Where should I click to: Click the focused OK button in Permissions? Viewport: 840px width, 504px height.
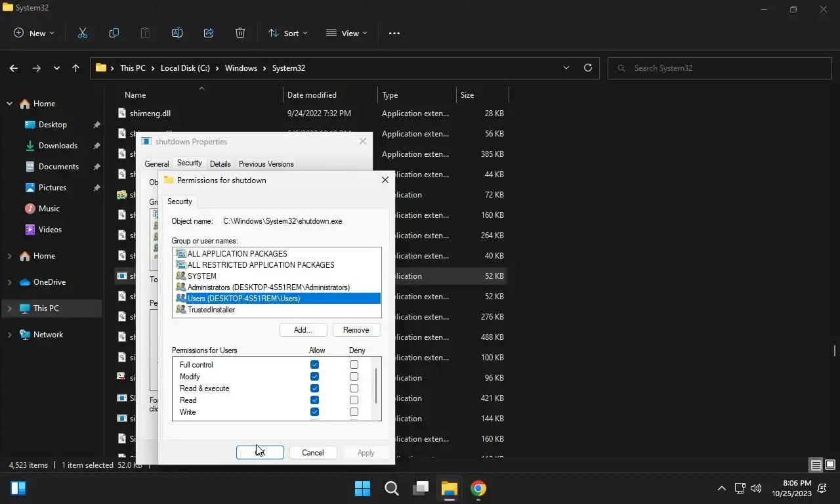coord(260,452)
